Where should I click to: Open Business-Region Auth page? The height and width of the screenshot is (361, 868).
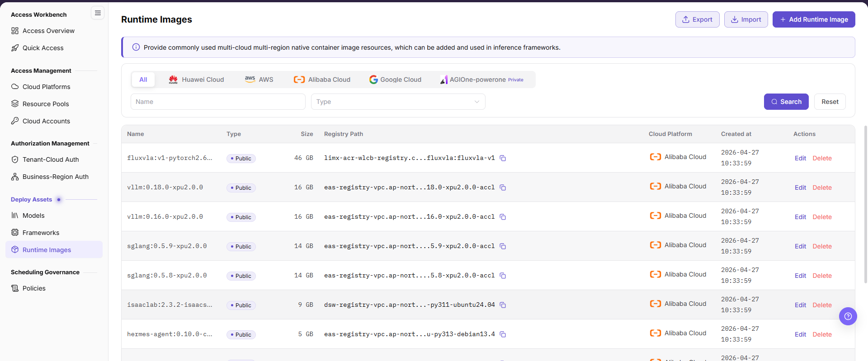[x=54, y=177]
